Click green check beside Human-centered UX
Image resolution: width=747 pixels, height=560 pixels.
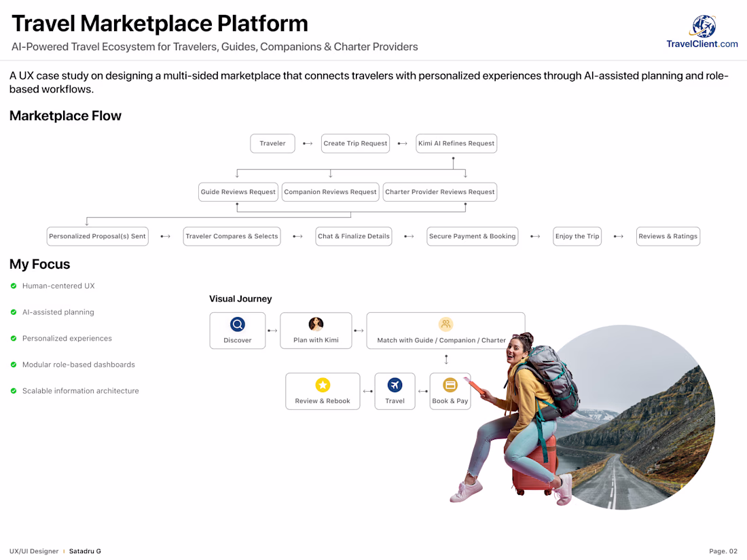click(14, 286)
